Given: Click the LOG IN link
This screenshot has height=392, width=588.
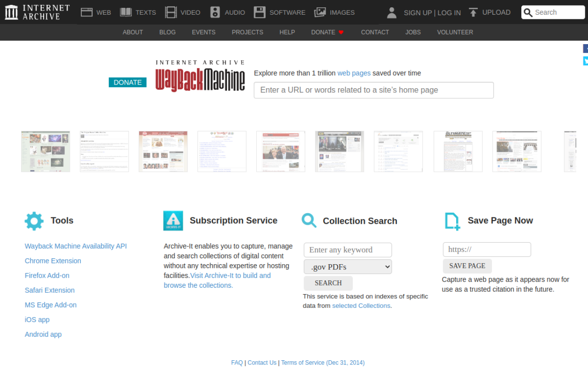Looking at the screenshot, I should [x=449, y=13].
